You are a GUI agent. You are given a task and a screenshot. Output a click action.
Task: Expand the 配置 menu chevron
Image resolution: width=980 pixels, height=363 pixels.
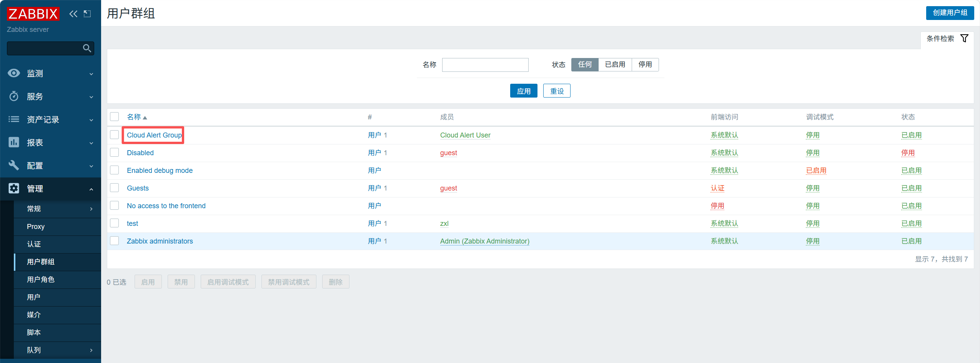tap(91, 166)
